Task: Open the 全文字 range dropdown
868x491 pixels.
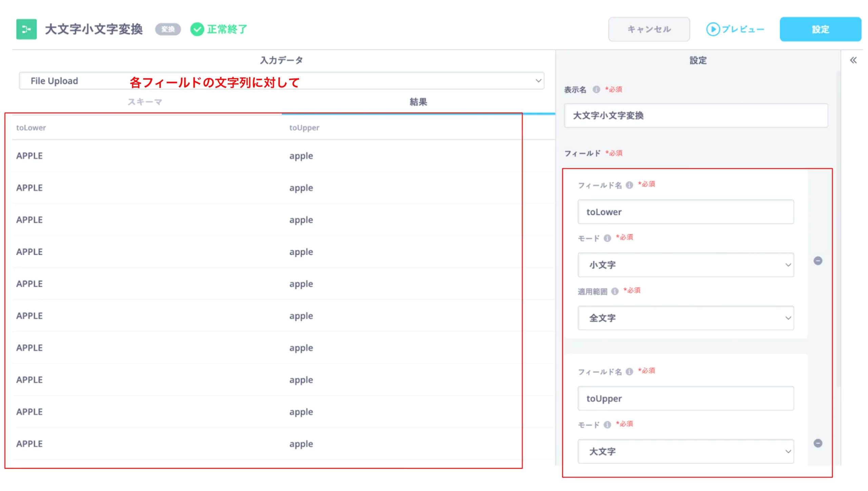Action: [x=686, y=318]
